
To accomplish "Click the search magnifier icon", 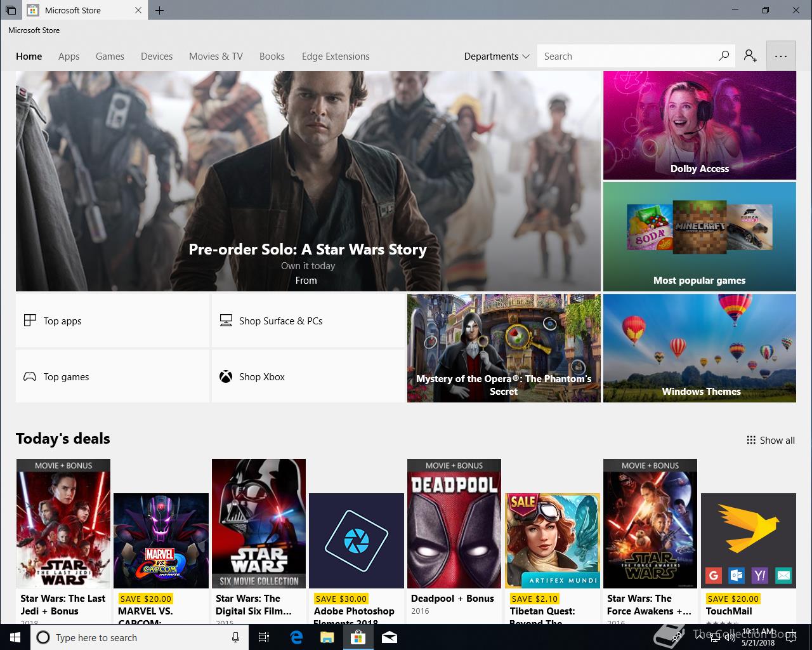I will (x=724, y=56).
